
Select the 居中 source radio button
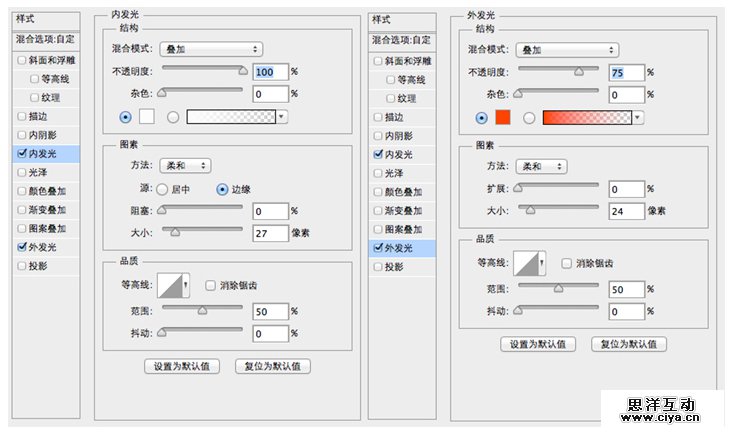point(161,188)
